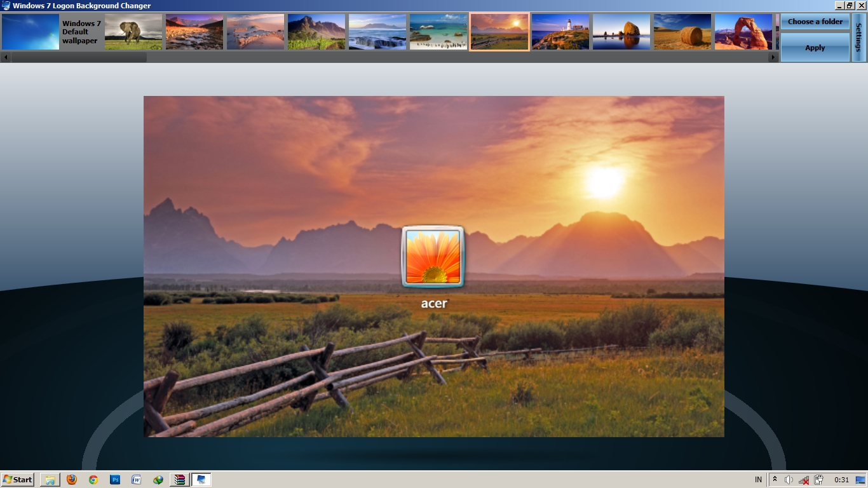Screen dimensions: 868x488
Task: Select the highlighted sunset fence thumbnail
Action: pos(499,32)
